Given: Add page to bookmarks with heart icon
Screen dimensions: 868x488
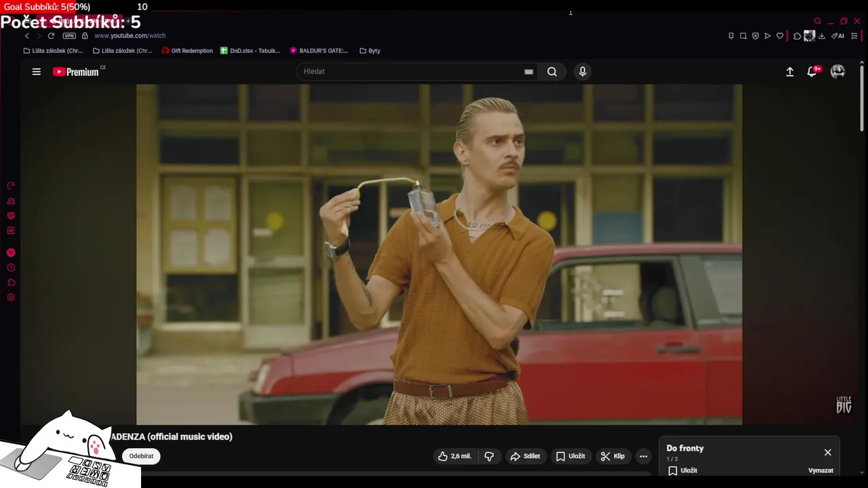Looking at the screenshot, I should [780, 36].
